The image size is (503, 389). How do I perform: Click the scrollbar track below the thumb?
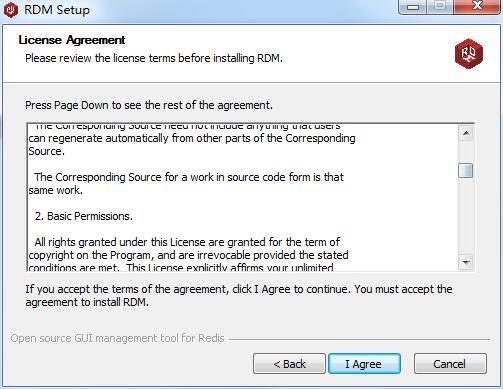(466, 216)
